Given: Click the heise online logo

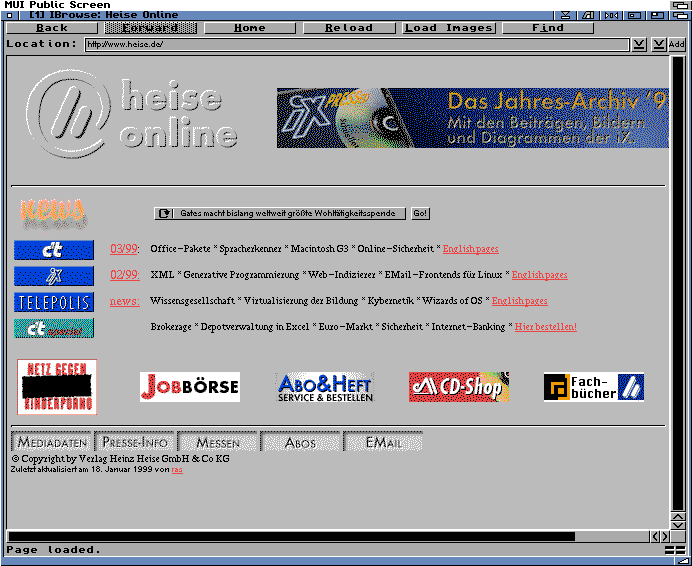Looking at the screenshot, I should [131, 111].
